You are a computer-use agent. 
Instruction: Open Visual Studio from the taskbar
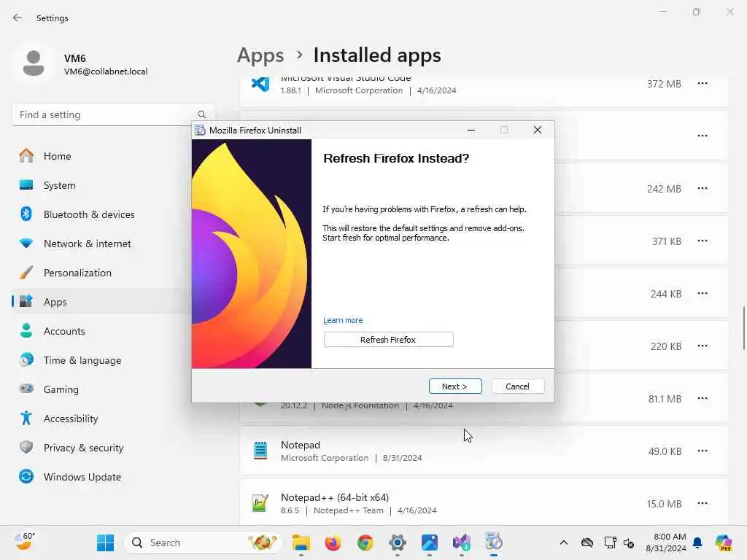(462, 542)
